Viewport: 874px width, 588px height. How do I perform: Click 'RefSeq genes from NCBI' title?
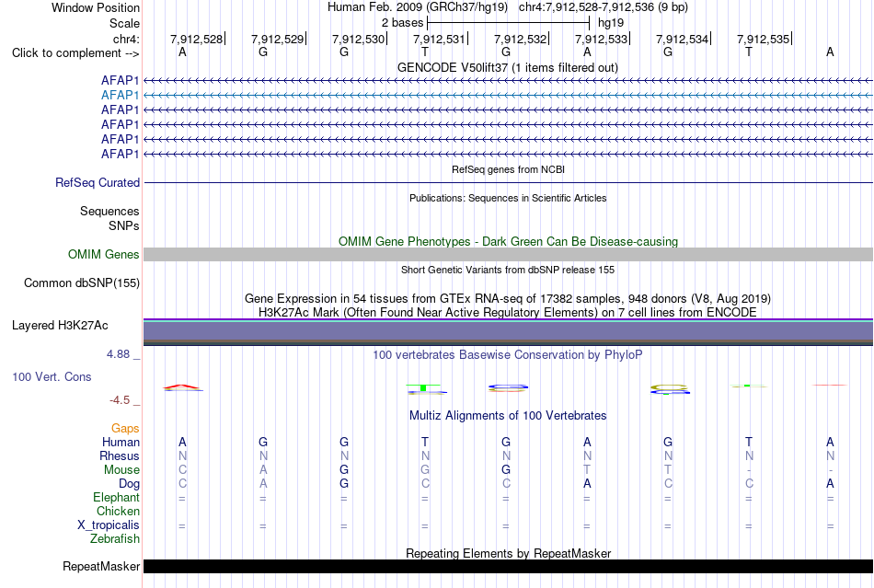coord(509,169)
